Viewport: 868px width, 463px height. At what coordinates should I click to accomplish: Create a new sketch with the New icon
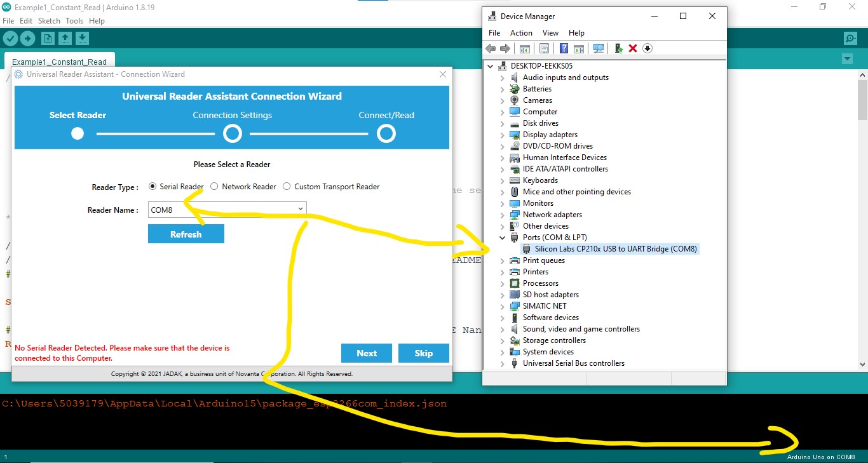point(48,39)
